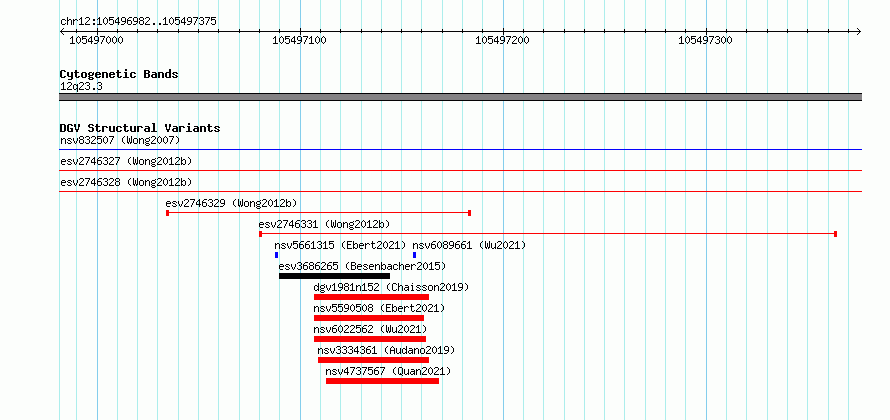Click the small blue nsv5661315 marker
The width and height of the screenshot is (890, 420).
click(276, 255)
